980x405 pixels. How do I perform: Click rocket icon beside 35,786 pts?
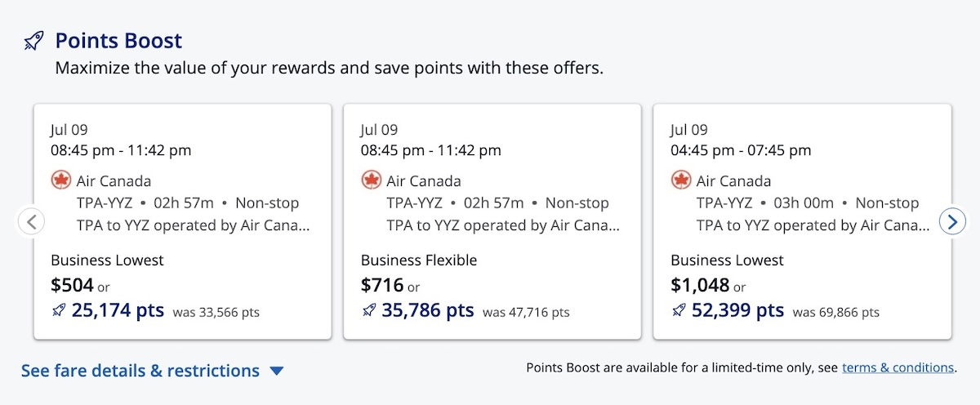point(369,310)
